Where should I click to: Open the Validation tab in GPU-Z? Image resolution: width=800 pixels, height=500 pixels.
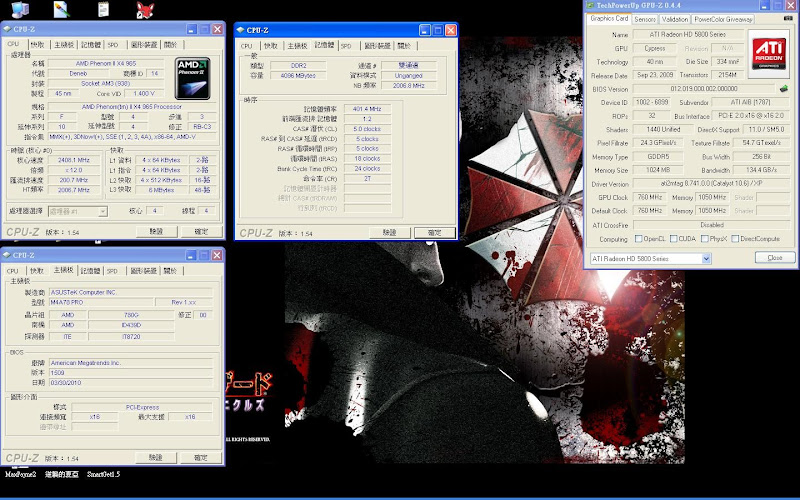[x=674, y=19]
